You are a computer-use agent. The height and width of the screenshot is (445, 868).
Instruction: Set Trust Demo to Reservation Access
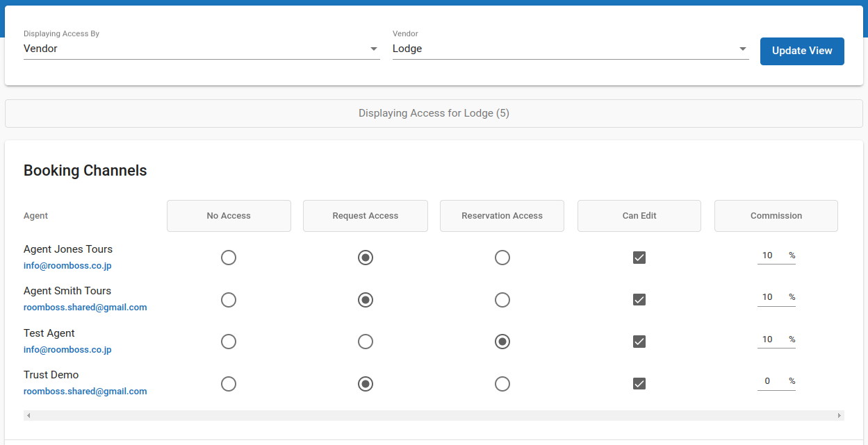tap(502, 384)
